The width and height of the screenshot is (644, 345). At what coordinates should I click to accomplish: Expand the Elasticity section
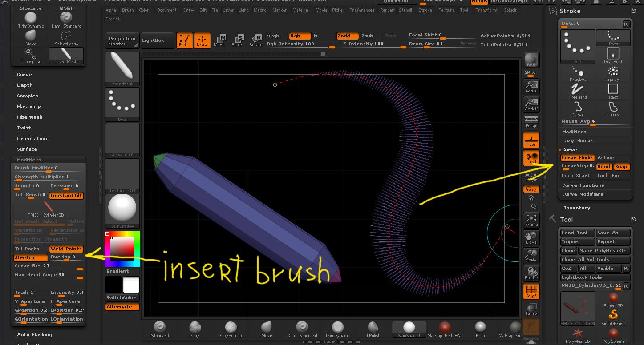point(29,107)
